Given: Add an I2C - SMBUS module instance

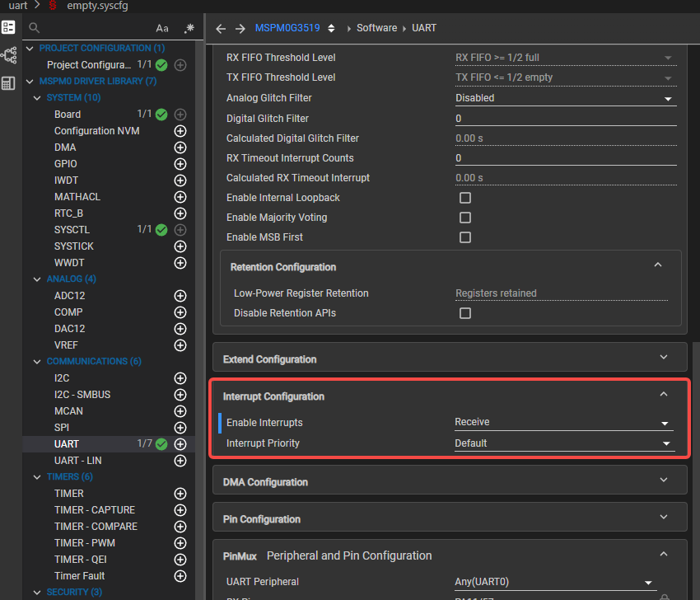Looking at the screenshot, I should tap(180, 395).
